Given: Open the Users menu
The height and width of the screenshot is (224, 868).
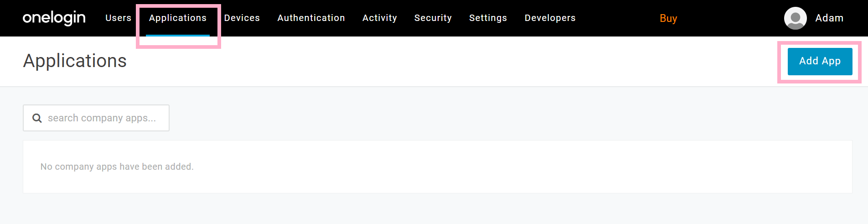Looking at the screenshot, I should [x=118, y=18].
